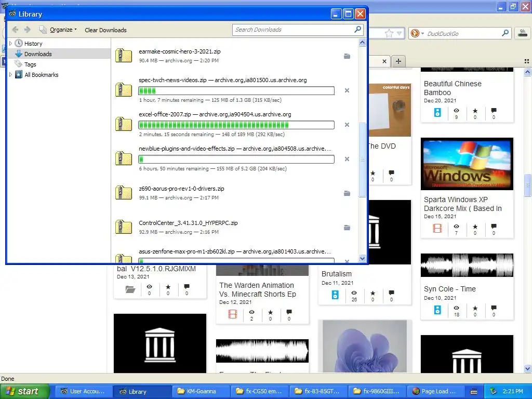
Task: Focus the Search Downloads field
Action: coord(293,30)
